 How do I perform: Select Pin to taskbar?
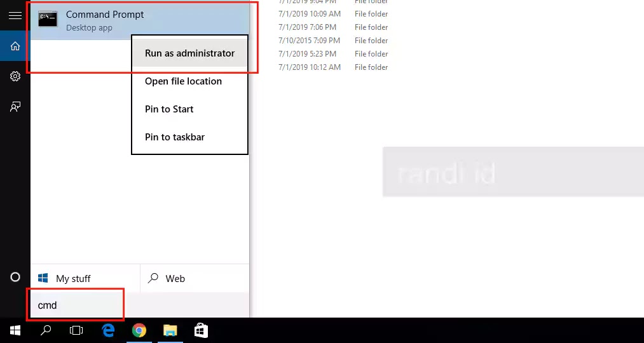pos(189,137)
